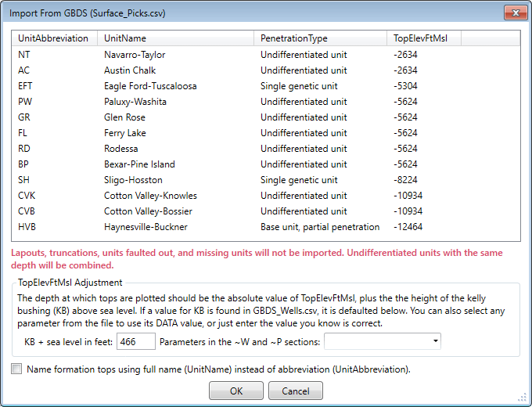The height and width of the screenshot is (407, 532).
Task: Click Undifferentiated unit in the Navarro-Taylor row
Action: click(x=304, y=55)
